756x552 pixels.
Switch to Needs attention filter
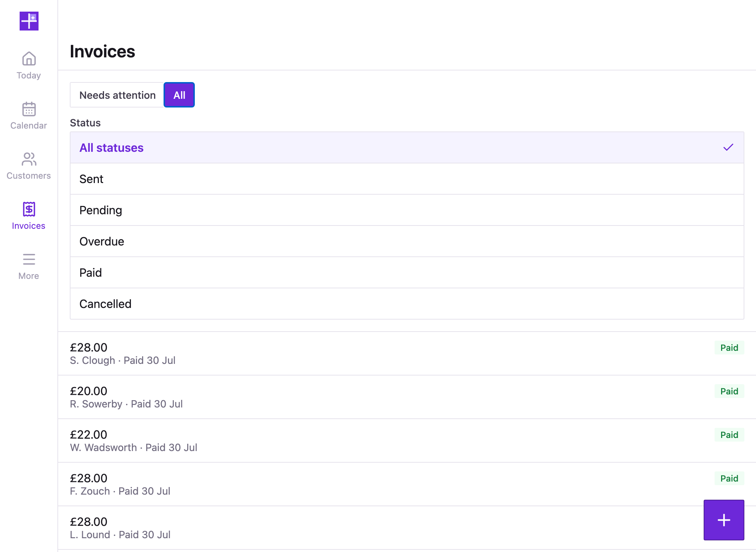pyautogui.click(x=117, y=95)
